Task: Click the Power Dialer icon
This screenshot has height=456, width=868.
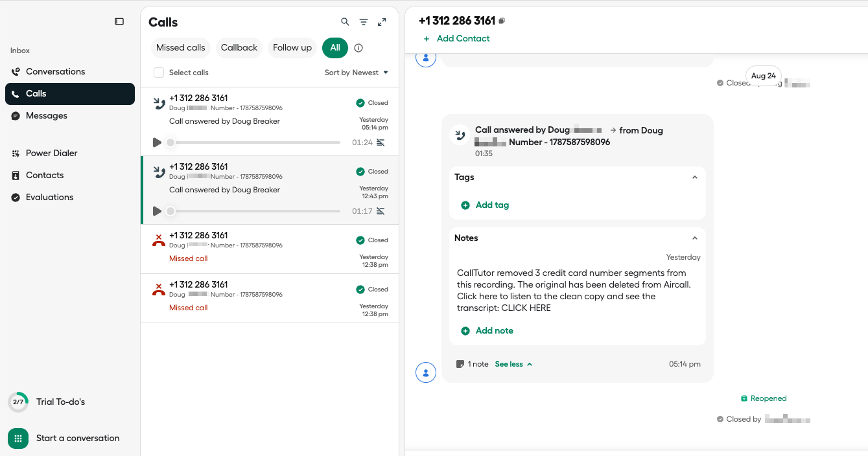Action: tap(16, 154)
